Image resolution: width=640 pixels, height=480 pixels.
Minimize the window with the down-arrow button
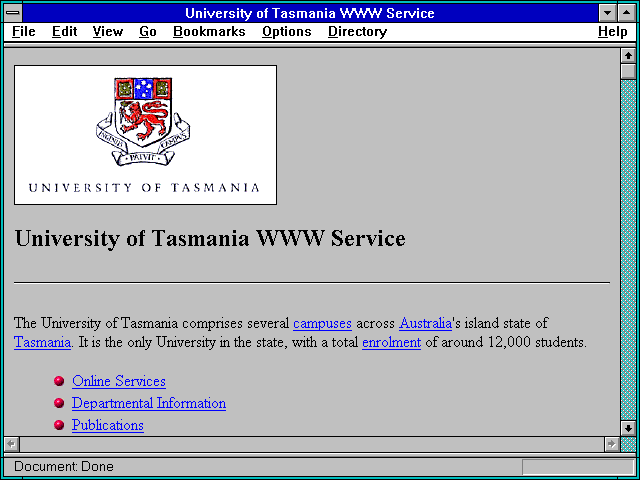click(x=607, y=13)
